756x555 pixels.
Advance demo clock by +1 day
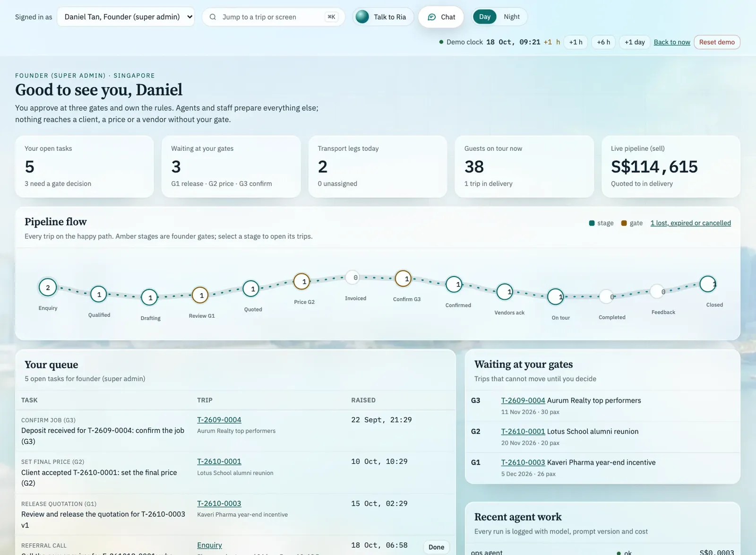(x=635, y=42)
